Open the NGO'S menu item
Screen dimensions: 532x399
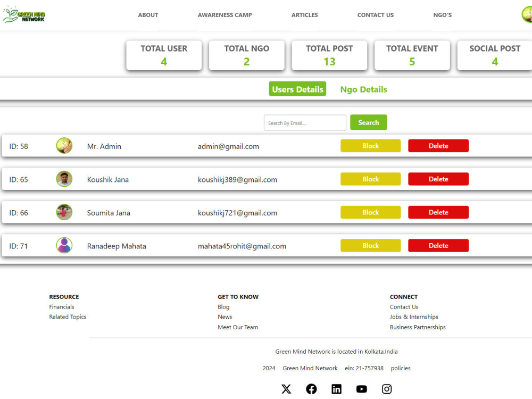point(442,15)
